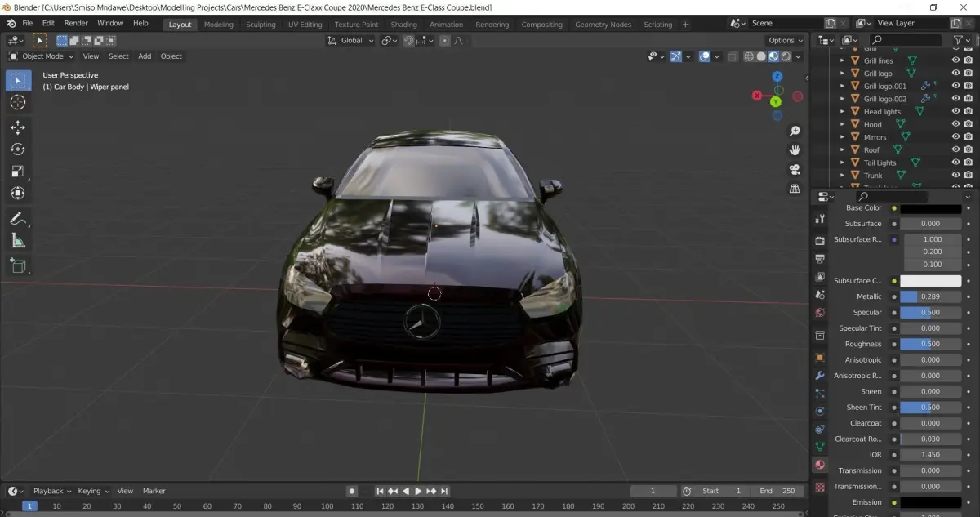Image resolution: width=980 pixels, height=517 pixels.
Task: Activate the Transform tool
Action: click(x=18, y=194)
